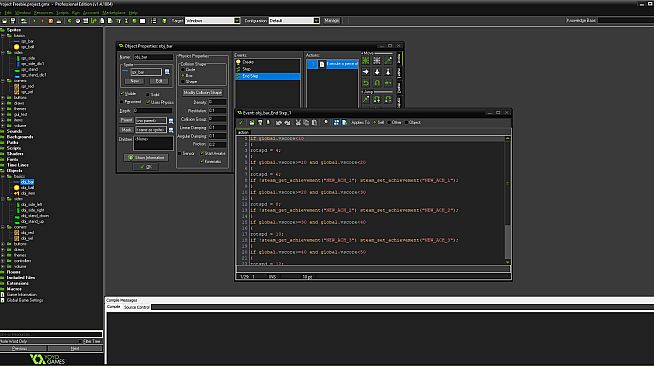The height and width of the screenshot is (366, 654).
Task: Expand the buttons folder under Sprites
Action: click(x=3, y=98)
